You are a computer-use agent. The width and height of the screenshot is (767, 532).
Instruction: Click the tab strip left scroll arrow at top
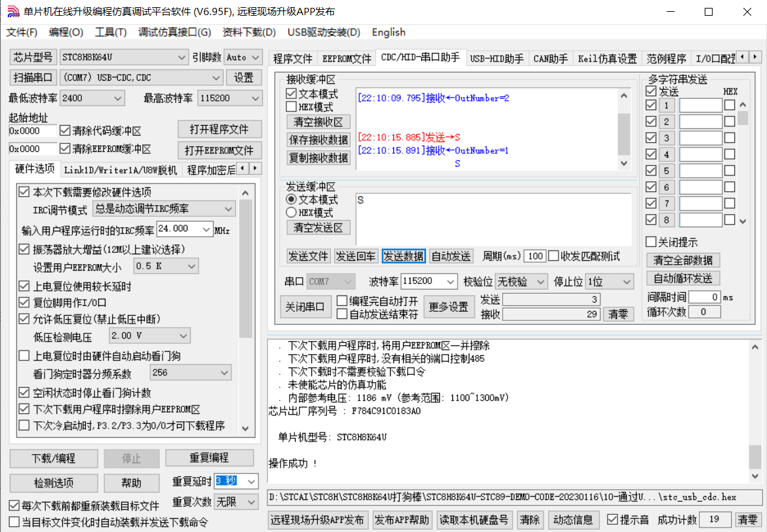743,57
